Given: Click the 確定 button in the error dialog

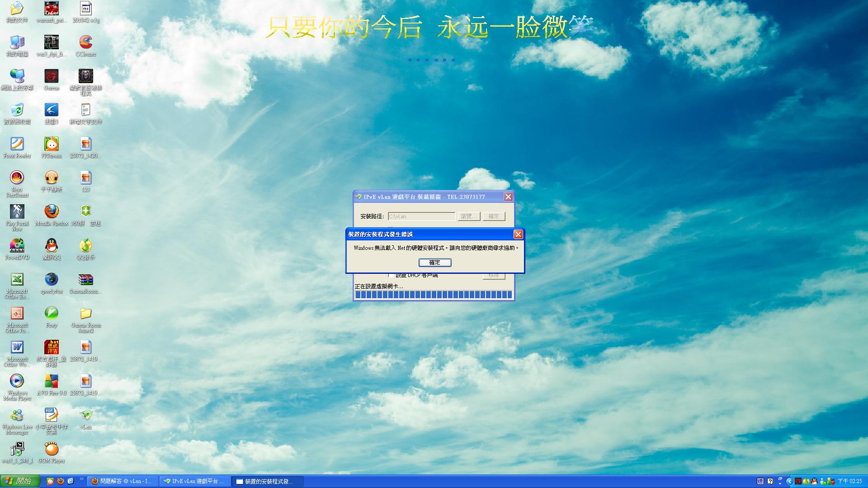Looking at the screenshot, I should pyautogui.click(x=434, y=263).
